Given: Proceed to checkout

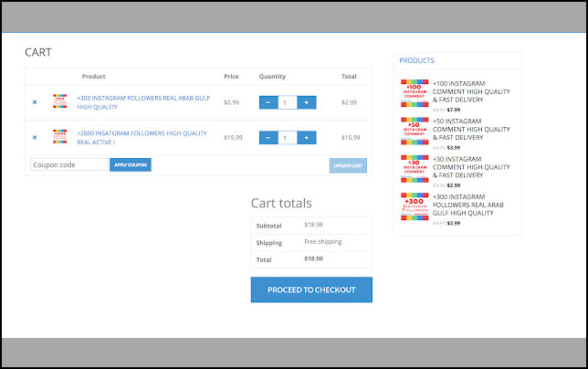Looking at the screenshot, I should (311, 290).
